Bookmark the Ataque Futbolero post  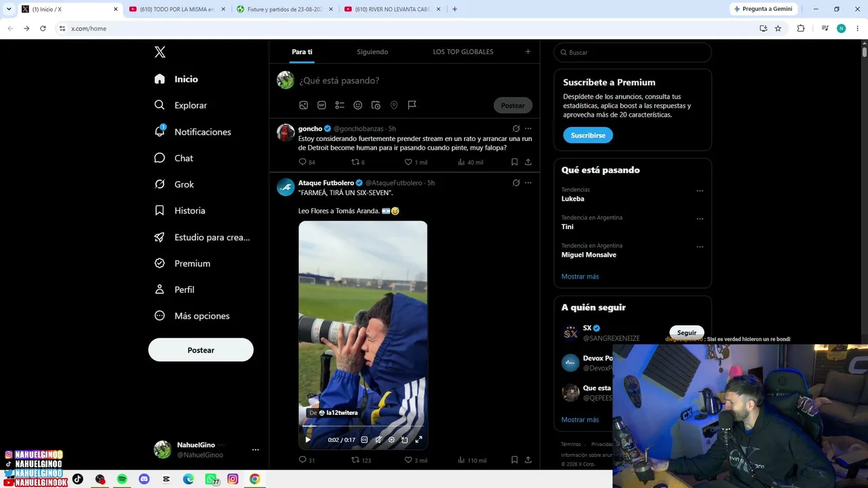coord(514,460)
